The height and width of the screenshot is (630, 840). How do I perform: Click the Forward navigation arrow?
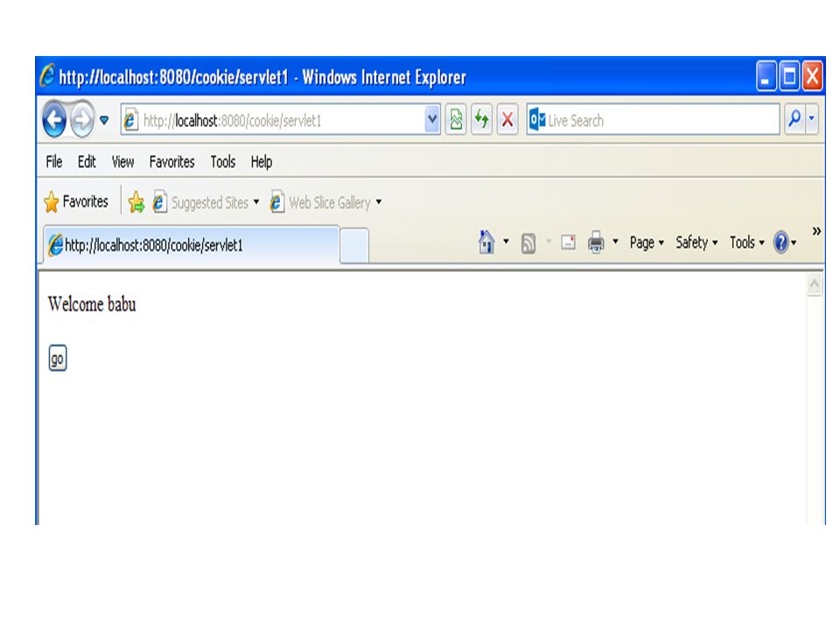click(82, 120)
